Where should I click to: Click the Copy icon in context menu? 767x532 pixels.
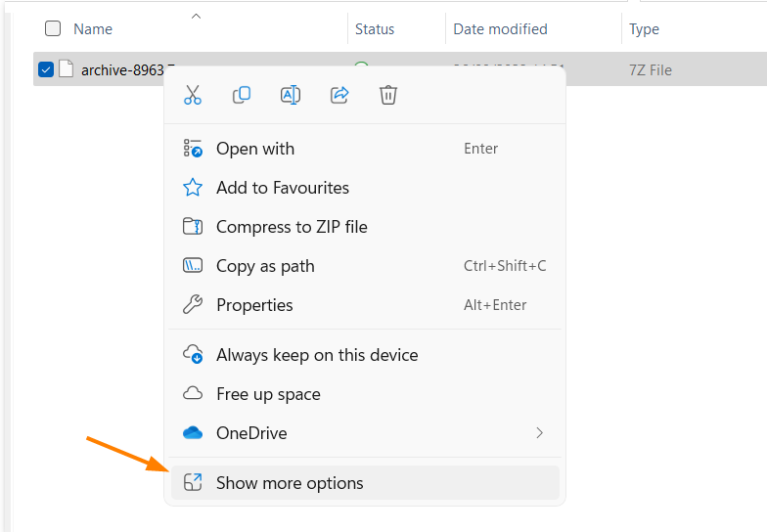(242, 95)
